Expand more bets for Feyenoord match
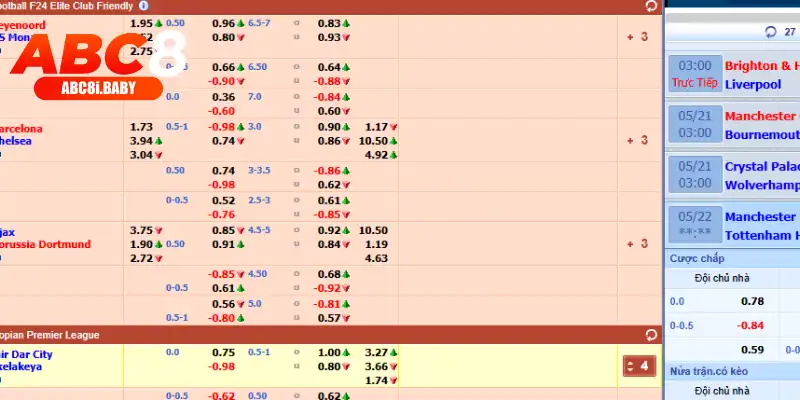This screenshot has height=400, width=800. [637, 37]
